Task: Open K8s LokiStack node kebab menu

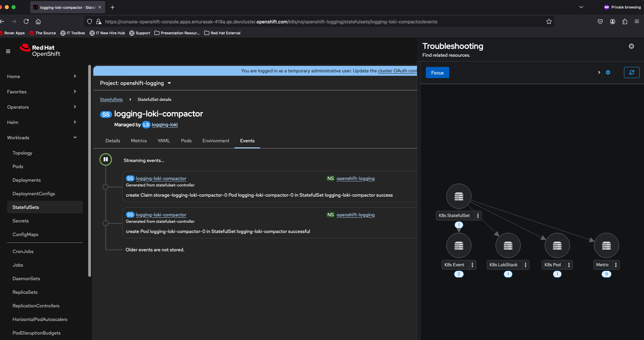Action: click(x=526, y=265)
